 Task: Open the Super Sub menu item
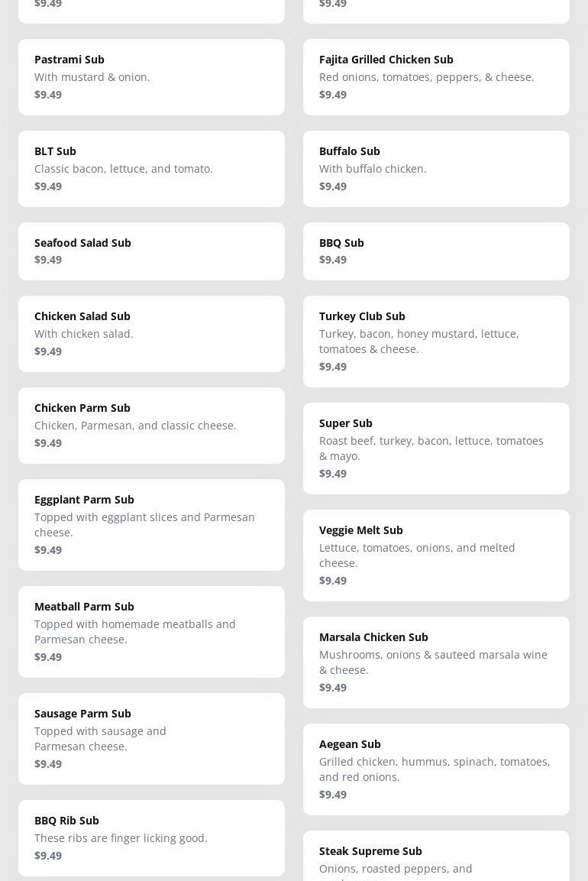click(x=436, y=448)
